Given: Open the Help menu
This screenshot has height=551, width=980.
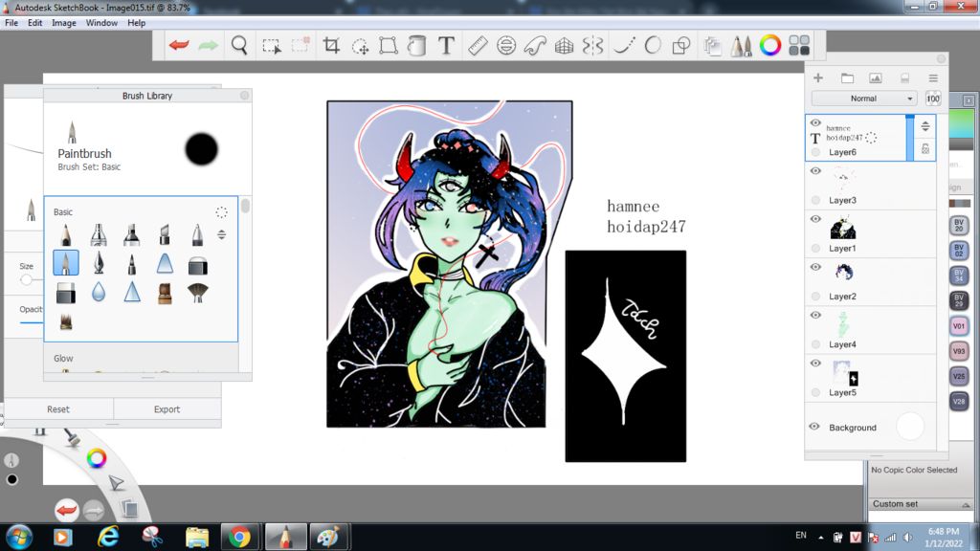Looking at the screenshot, I should click(136, 23).
